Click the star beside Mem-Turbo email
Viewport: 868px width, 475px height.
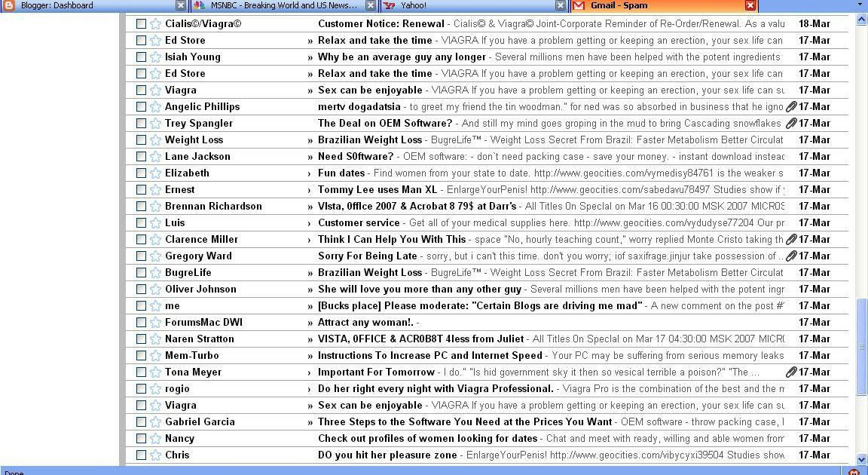point(155,356)
